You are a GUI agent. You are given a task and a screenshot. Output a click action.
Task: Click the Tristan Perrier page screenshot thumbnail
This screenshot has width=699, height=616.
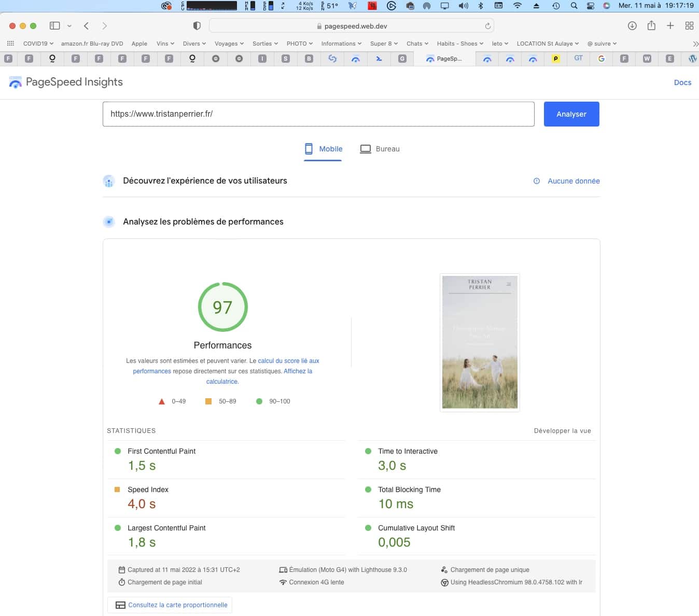tap(480, 342)
